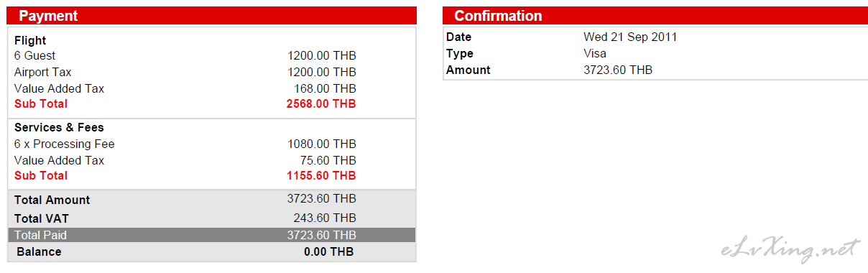868x273 pixels.
Task: Click the eLvXing.net watermark
Action: (790, 249)
